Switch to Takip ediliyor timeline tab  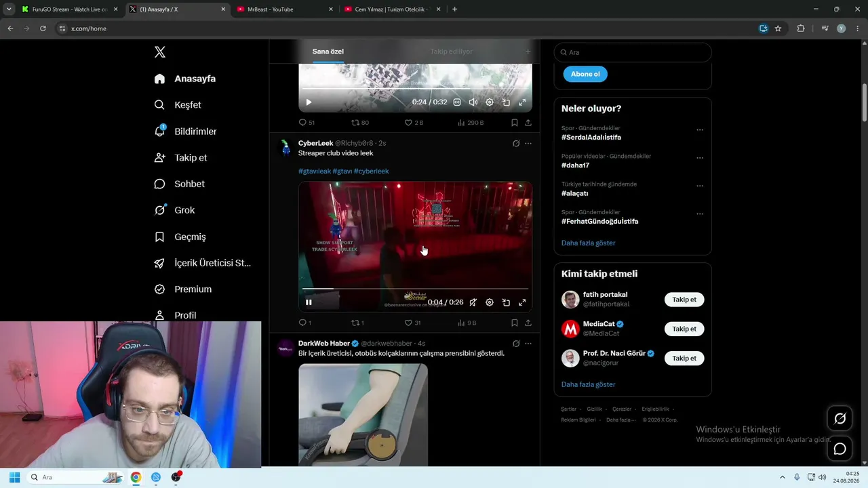[451, 52]
